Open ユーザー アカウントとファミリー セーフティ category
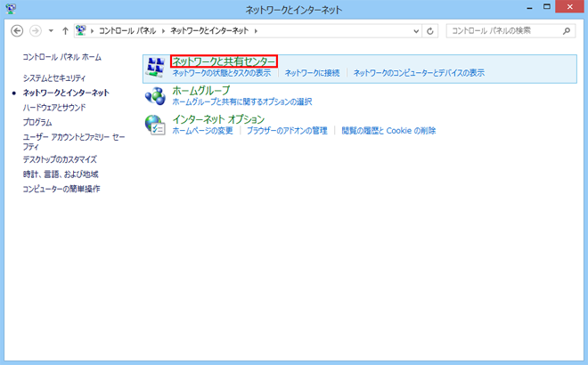Viewport: 588px width, 365px height. [74, 142]
